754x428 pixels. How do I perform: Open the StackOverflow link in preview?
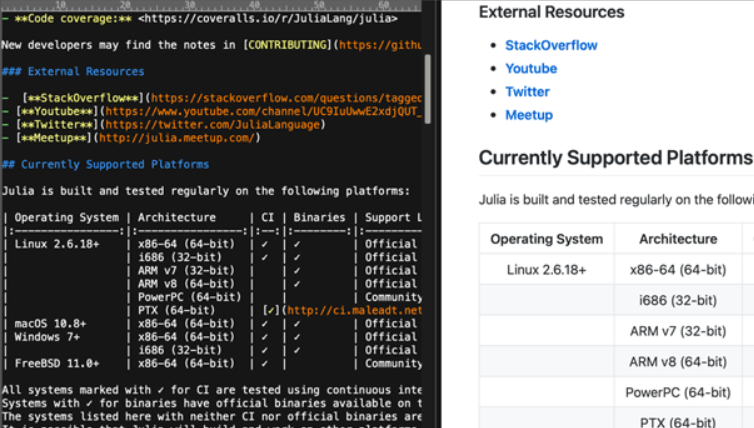551,45
